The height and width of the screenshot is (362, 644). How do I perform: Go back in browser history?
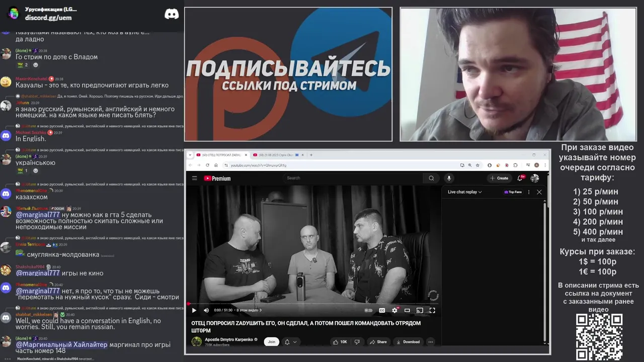pos(190,165)
